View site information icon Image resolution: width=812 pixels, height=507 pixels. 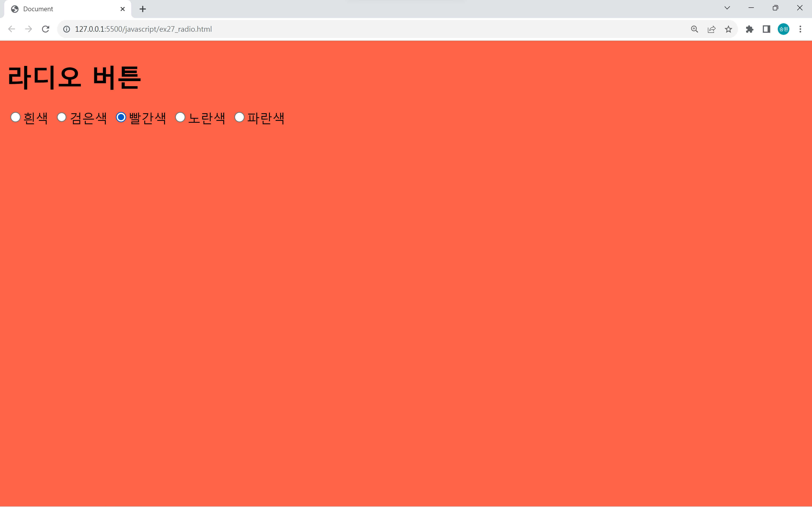(x=67, y=29)
